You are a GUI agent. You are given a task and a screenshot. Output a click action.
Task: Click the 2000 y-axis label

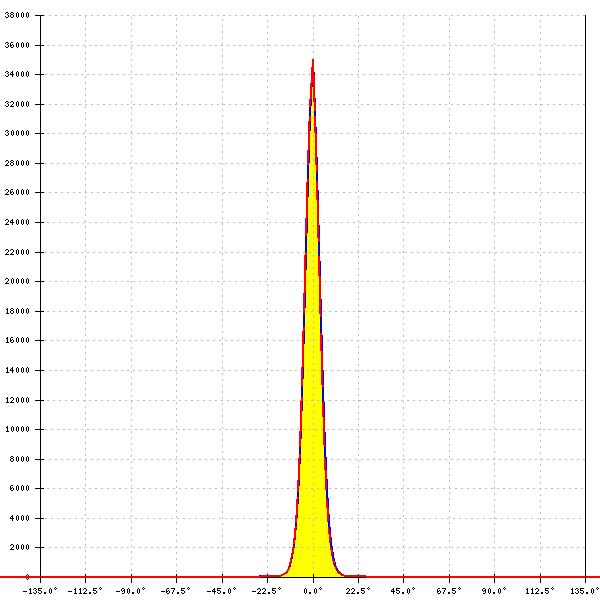pos(19,547)
